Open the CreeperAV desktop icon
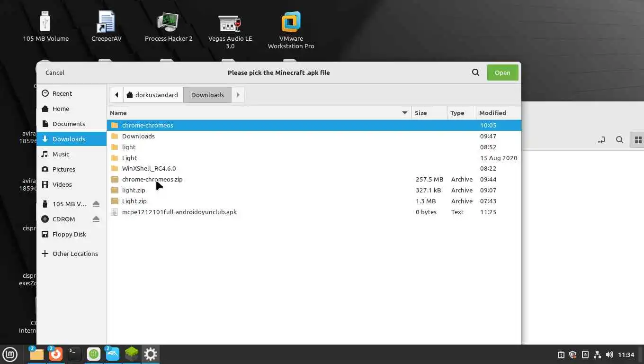Screen dimensions: 644x364 (x=106, y=26)
